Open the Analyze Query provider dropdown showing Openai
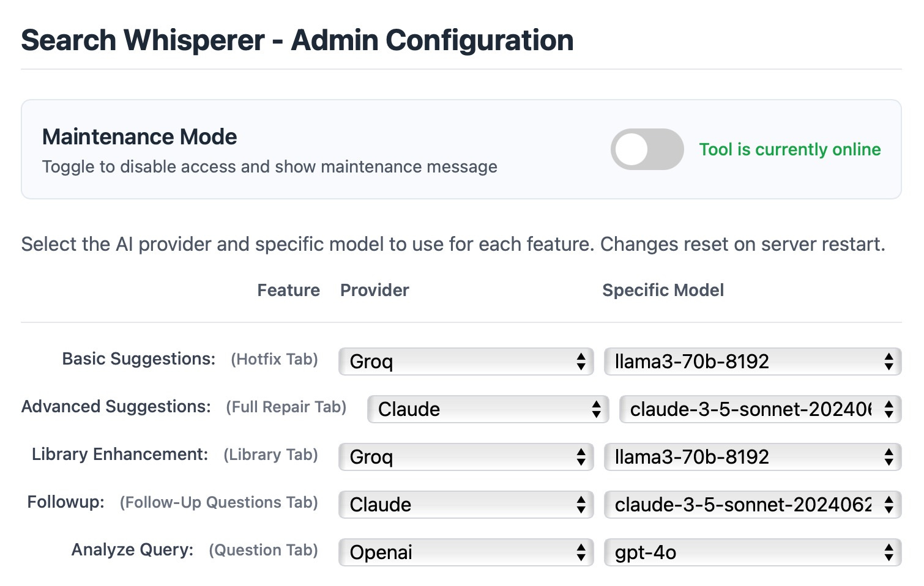 [x=465, y=552]
